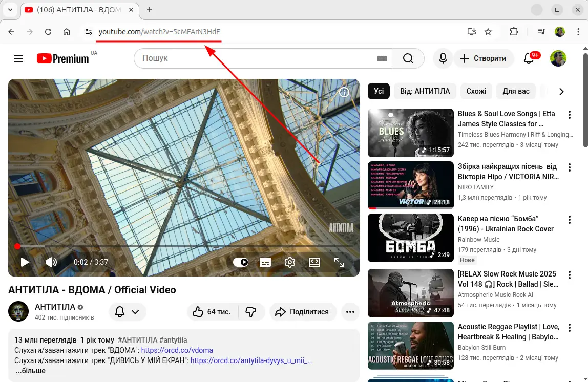Select the Для вас filter chip
588x382 pixels.
point(516,91)
